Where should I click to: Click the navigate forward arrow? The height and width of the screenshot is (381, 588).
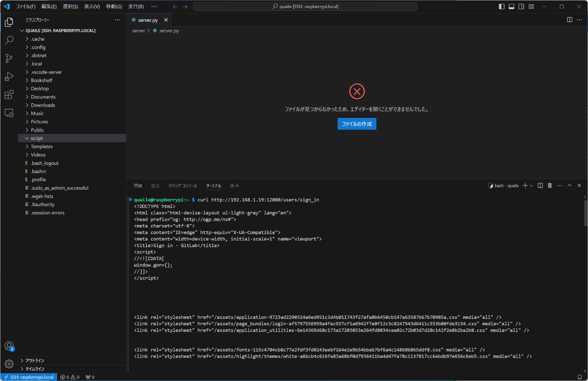click(185, 7)
